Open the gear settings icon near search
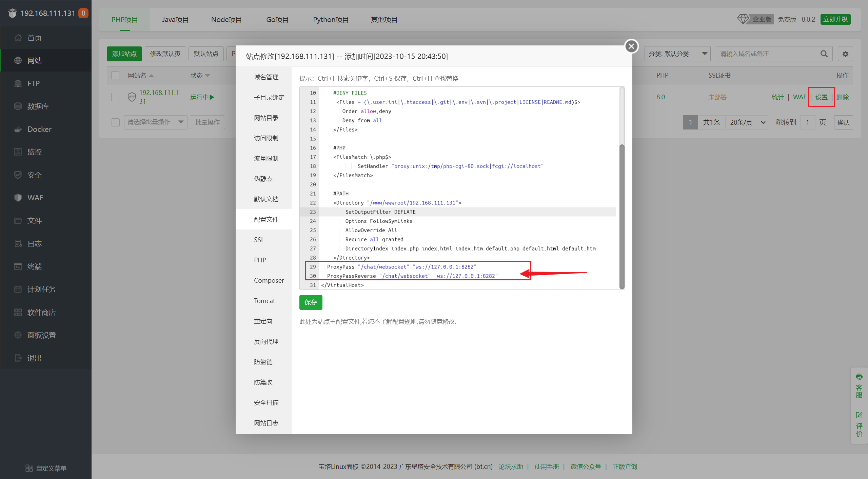This screenshot has width=868, height=479. pyautogui.click(x=845, y=54)
